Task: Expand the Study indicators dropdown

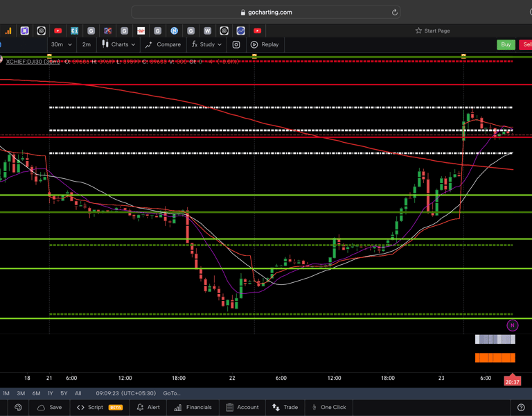Action: (206, 44)
